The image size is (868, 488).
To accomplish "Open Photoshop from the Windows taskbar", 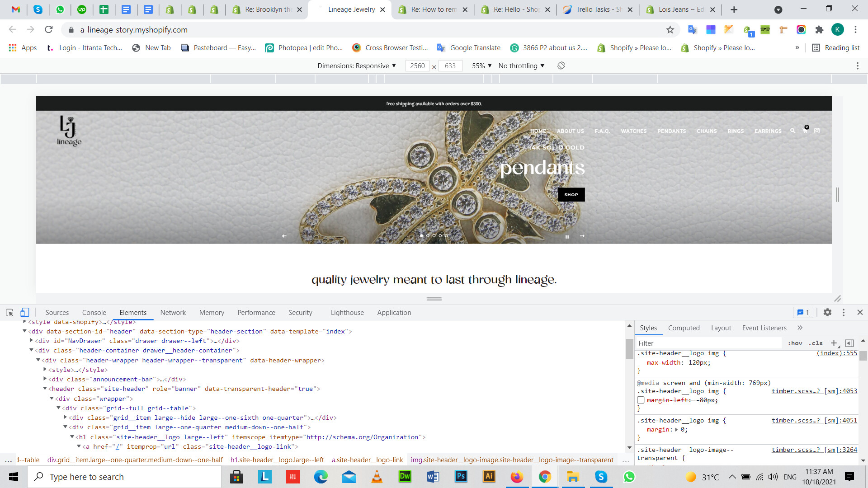I will (461, 476).
